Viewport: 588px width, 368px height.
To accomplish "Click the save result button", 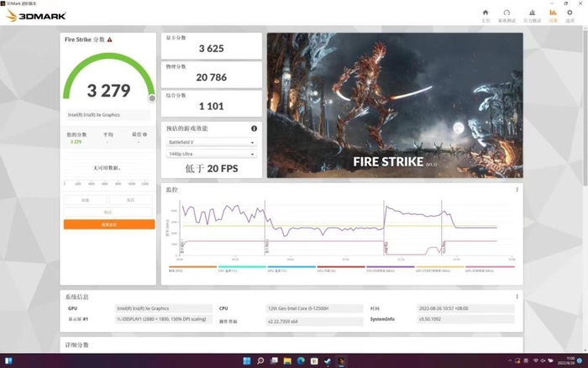I will 133,200.
